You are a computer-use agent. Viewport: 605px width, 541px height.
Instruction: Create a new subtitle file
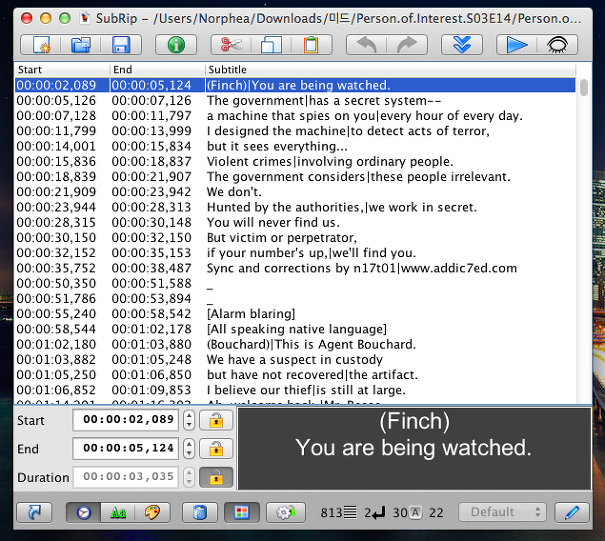coord(41,44)
